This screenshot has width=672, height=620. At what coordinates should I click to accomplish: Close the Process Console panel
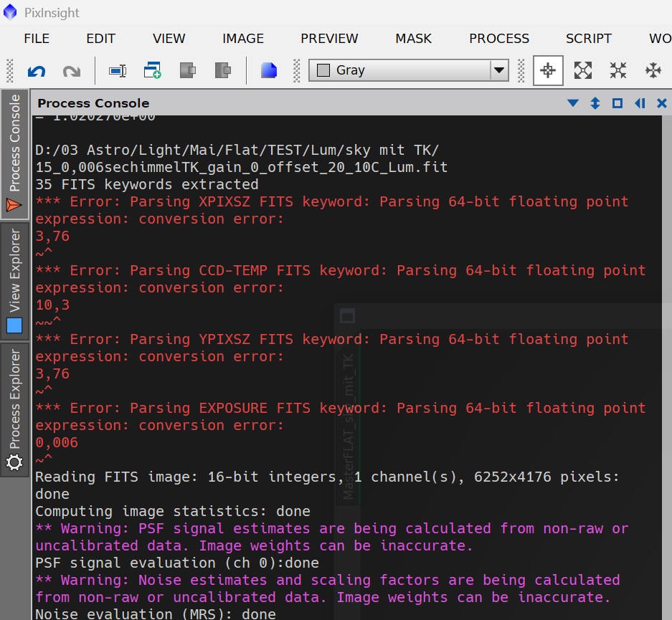[662, 103]
